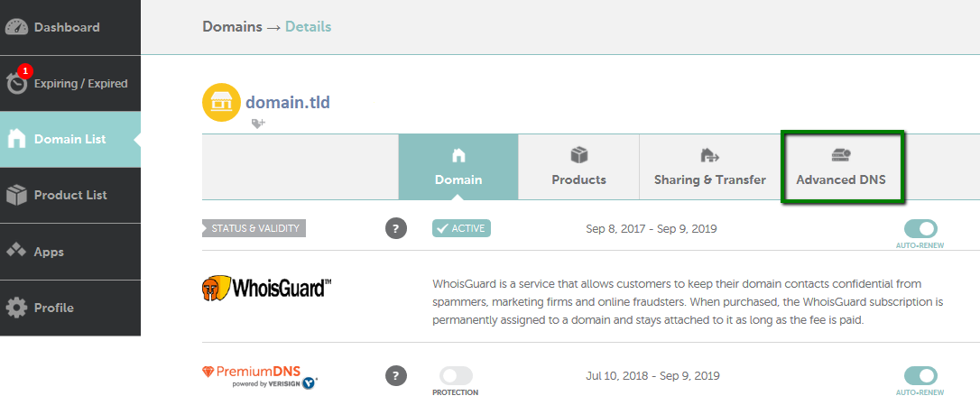Toggle the PremiumDNS auto-renew switch
The image size is (980, 405).
pos(920,375)
